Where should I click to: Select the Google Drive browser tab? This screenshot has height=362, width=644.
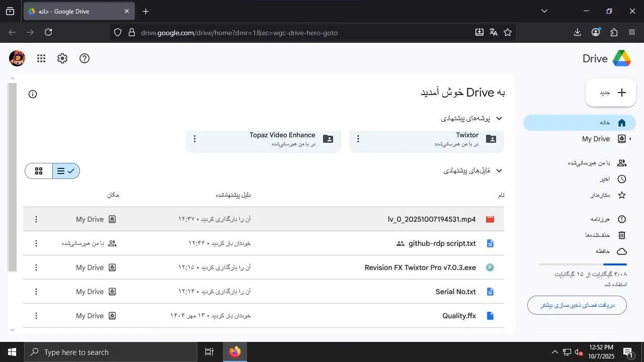click(79, 11)
